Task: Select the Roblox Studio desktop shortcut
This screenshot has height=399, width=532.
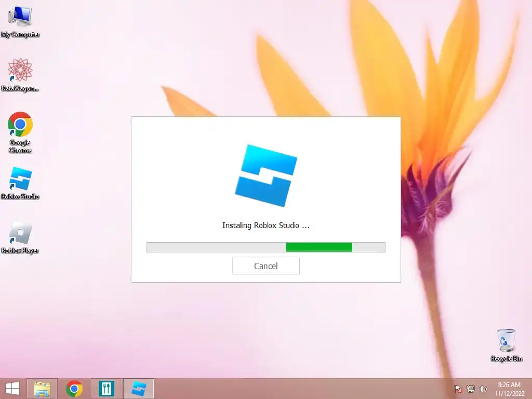Action: click(x=20, y=183)
